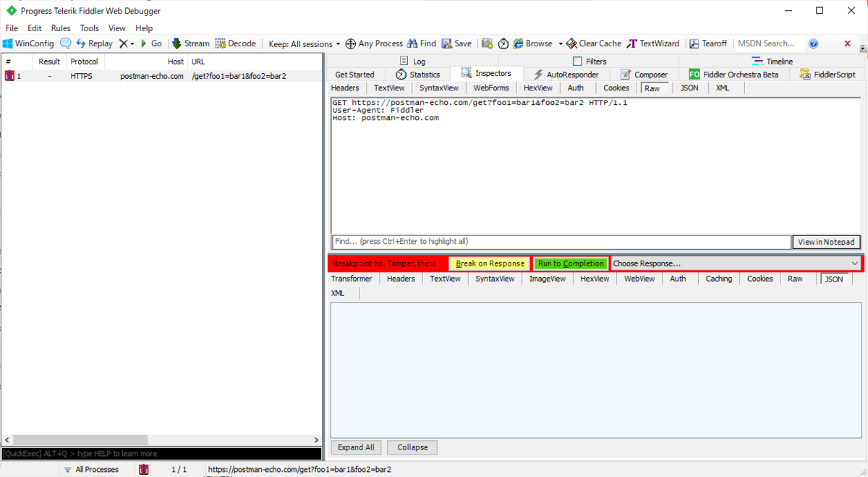
Task: Open the FiddlerScript tab
Action: point(827,75)
